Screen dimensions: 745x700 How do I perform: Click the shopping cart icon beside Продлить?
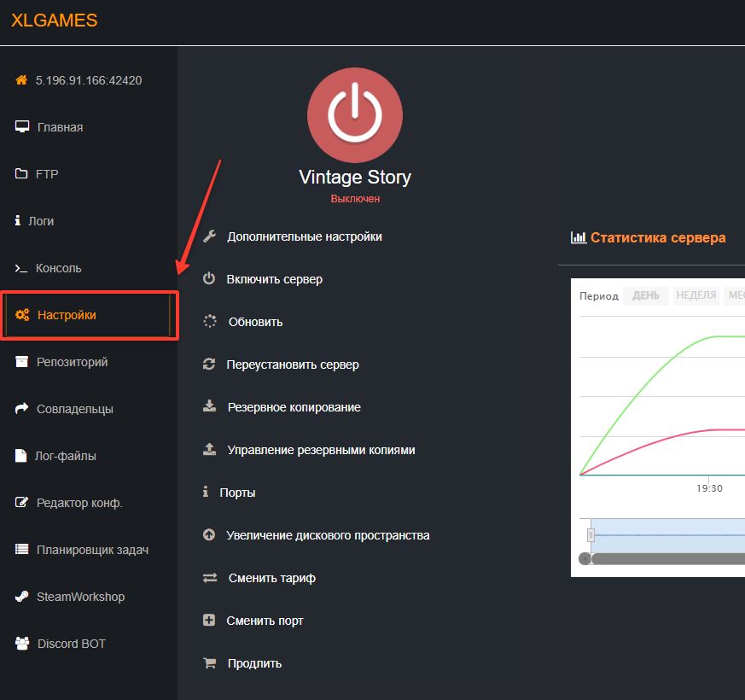(x=209, y=663)
